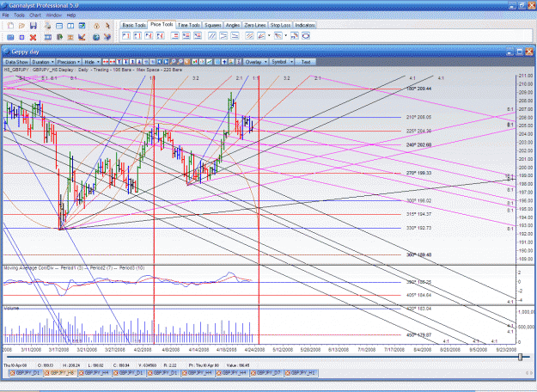
Task: Click the printer icon in main toolbar
Action: coord(48,26)
